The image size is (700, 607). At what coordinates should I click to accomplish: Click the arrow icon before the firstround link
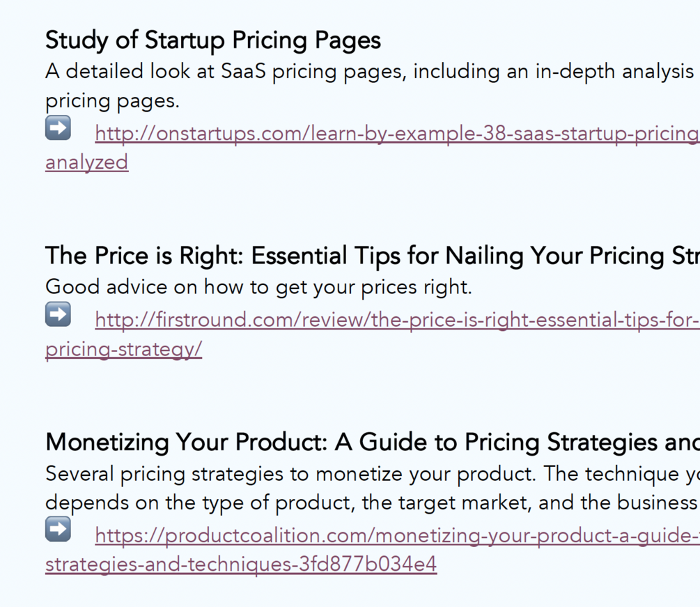pyautogui.click(x=59, y=315)
